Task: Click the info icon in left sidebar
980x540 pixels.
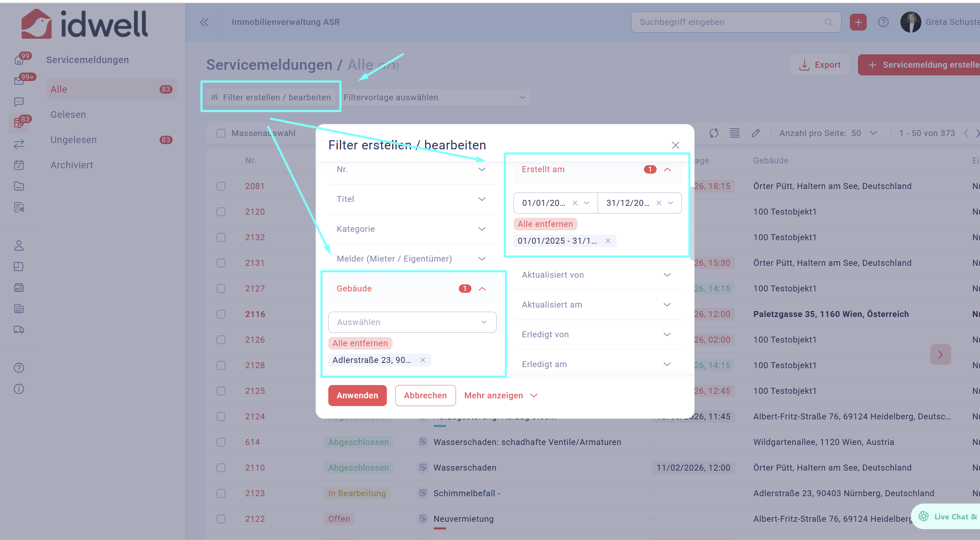Action: (19, 389)
